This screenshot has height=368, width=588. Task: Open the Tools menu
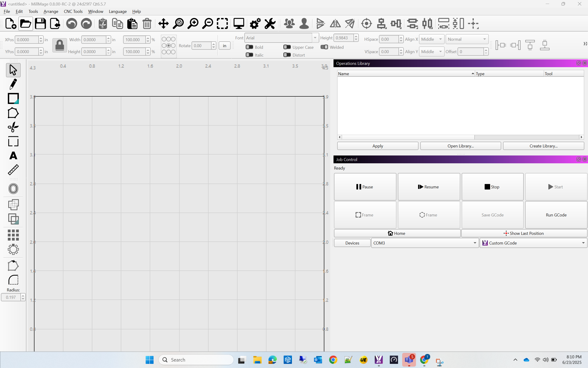tap(33, 11)
